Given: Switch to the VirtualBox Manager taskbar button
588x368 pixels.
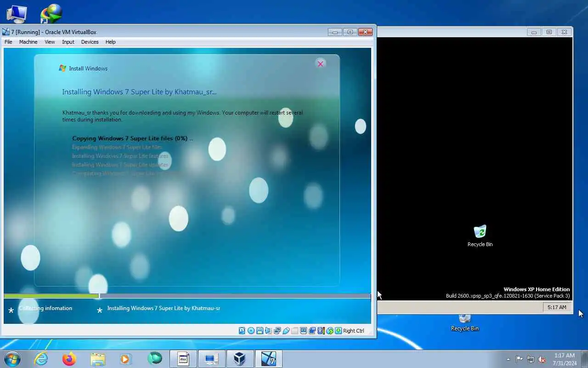Looking at the screenshot, I should point(240,359).
